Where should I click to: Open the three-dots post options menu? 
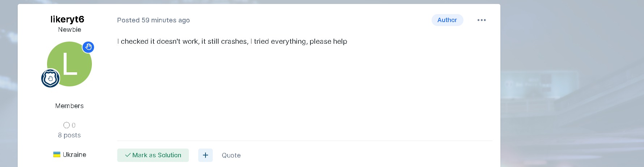pos(482,20)
